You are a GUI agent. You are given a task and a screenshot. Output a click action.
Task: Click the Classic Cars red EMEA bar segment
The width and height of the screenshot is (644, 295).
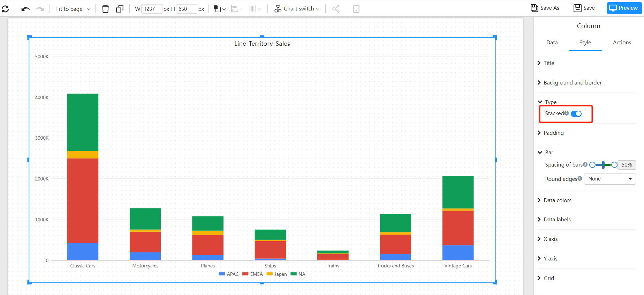(x=83, y=201)
